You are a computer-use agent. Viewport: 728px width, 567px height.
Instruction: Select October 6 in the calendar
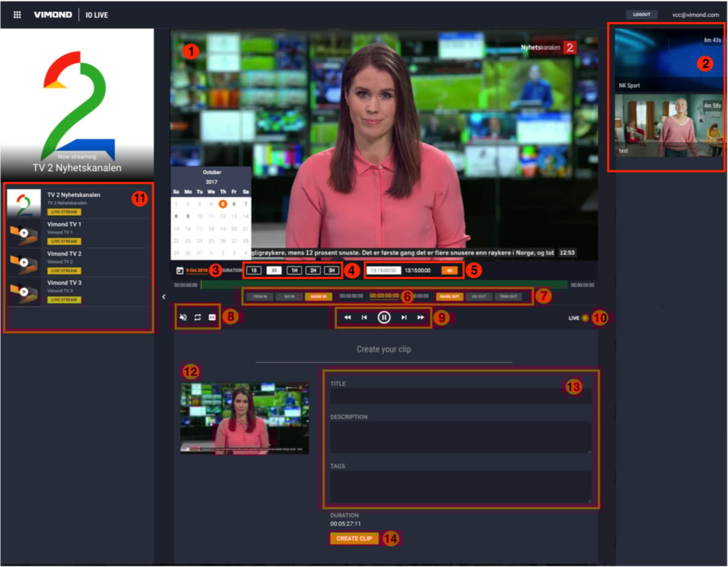[234, 204]
